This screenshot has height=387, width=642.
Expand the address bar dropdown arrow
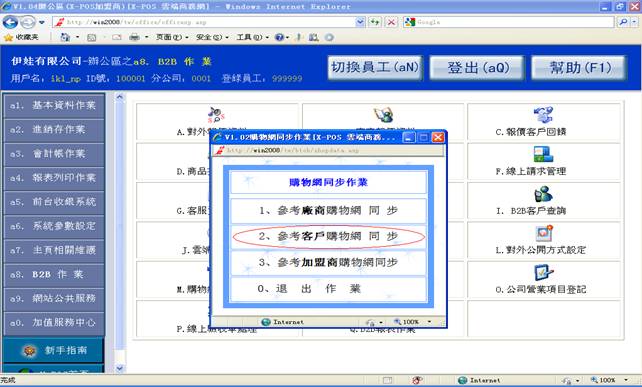(360, 22)
